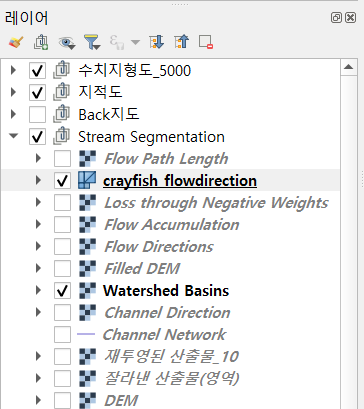This screenshot has height=409, width=364.
Task: Enable the Flow Path Length layer checkbox
Action: (62, 158)
